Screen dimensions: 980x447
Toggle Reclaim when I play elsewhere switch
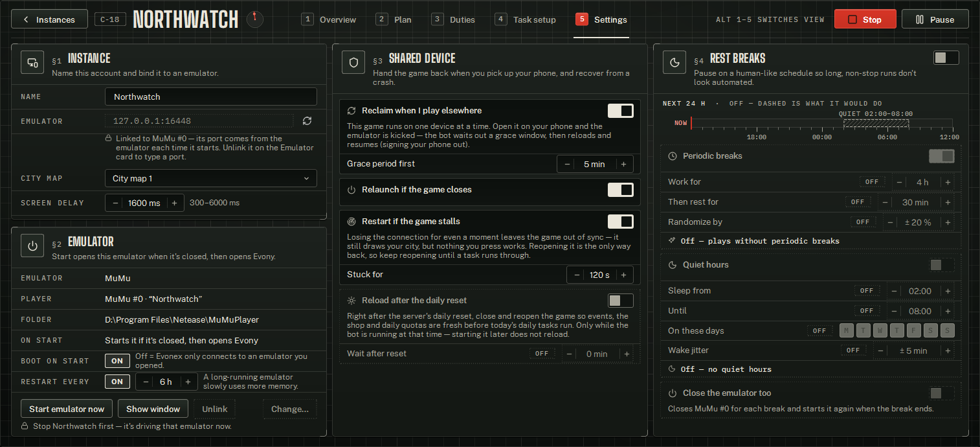(x=620, y=111)
